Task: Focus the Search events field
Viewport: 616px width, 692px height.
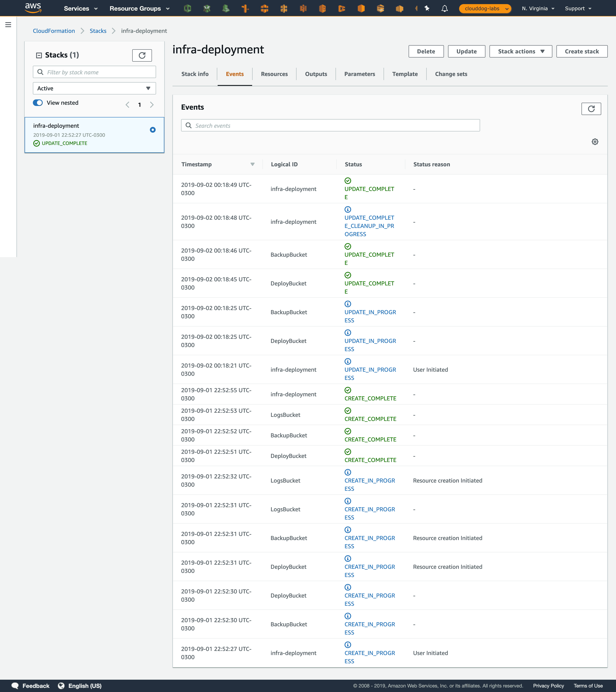Action: pyautogui.click(x=330, y=126)
